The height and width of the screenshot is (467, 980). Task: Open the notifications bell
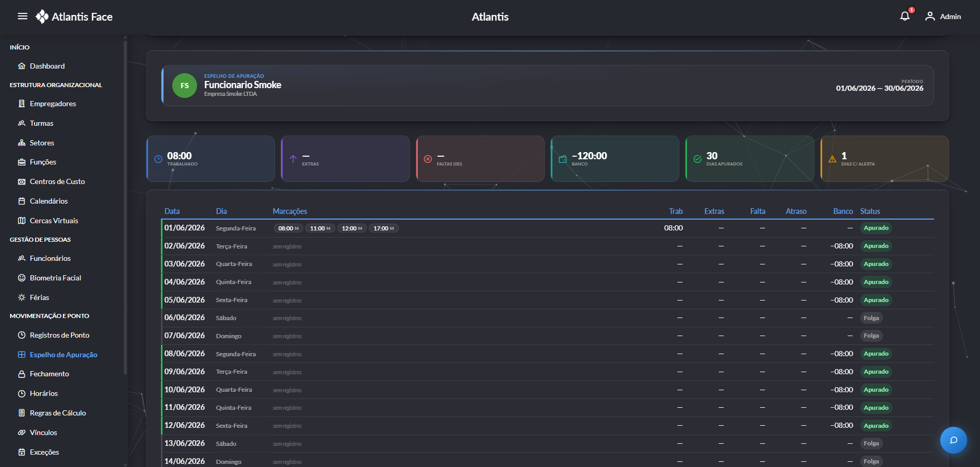coord(905,16)
